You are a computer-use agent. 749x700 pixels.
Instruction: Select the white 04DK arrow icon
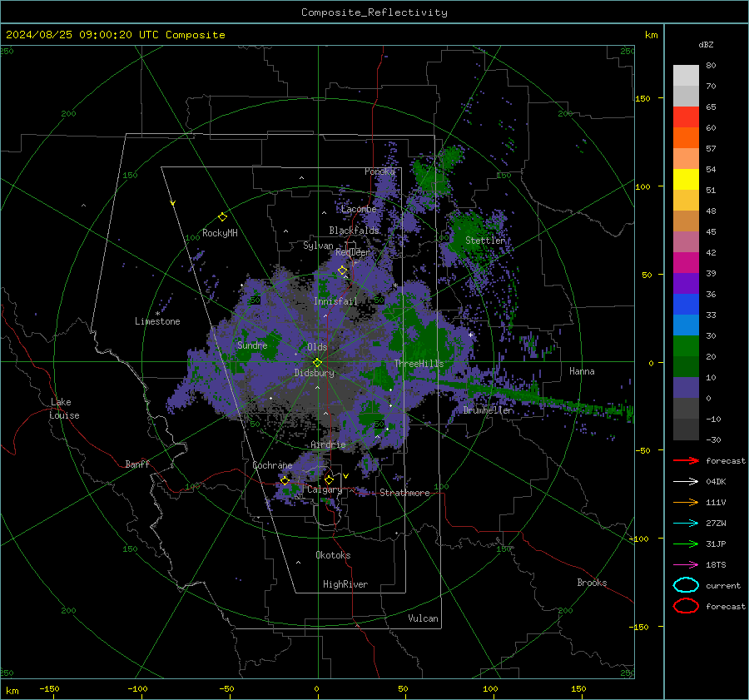(x=686, y=482)
